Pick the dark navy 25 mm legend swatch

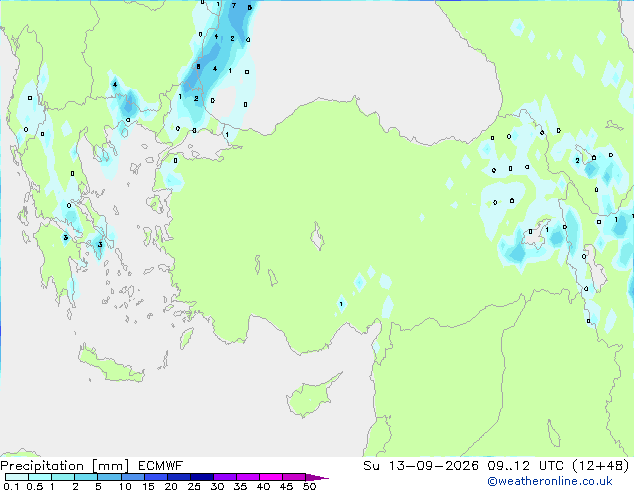(x=202, y=477)
